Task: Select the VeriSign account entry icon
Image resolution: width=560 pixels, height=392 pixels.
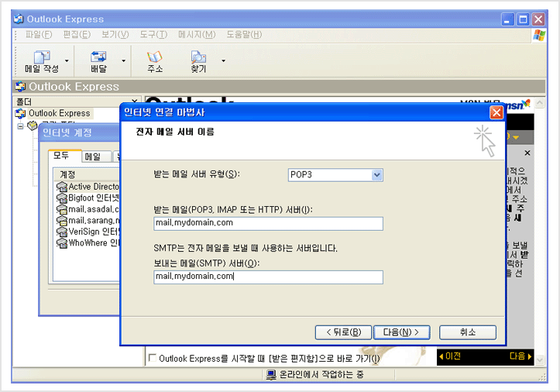Action: [x=62, y=232]
